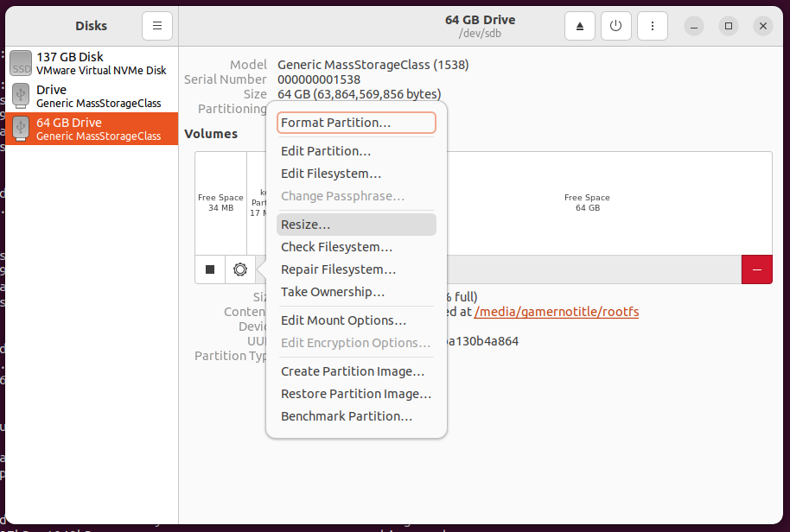The height and width of the screenshot is (532, 790).
Task: Click Resize in the partition menu
Action: [x=306, y=225]
